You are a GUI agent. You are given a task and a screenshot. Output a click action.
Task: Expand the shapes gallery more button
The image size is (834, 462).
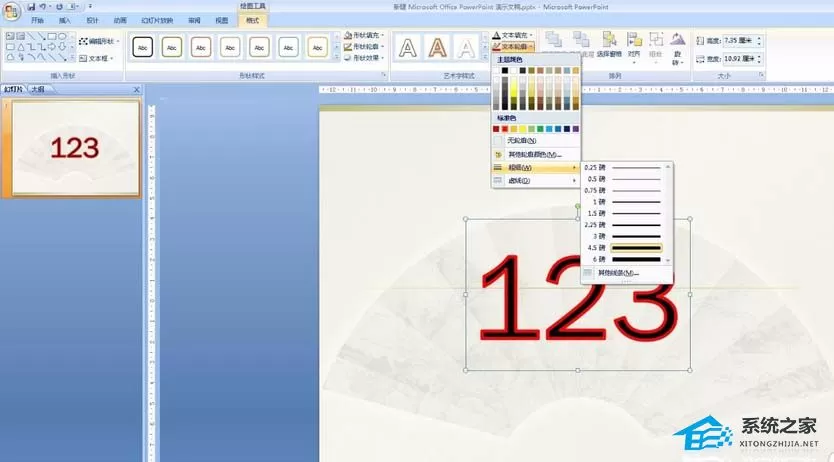point(72,57)
